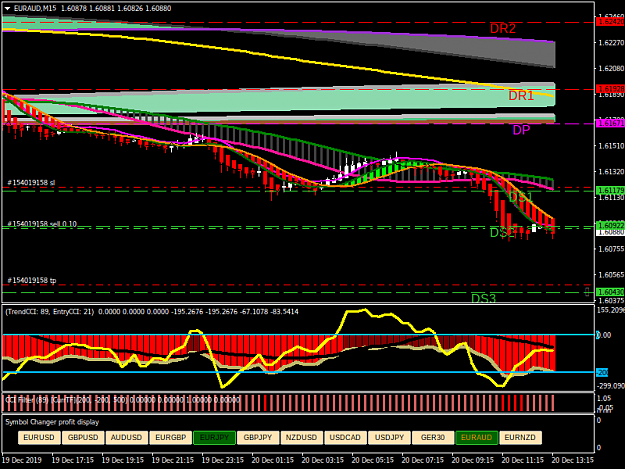Switch chart to NZDUSD symbol
This screenshot has height=469, width=625.
[302, 437]
